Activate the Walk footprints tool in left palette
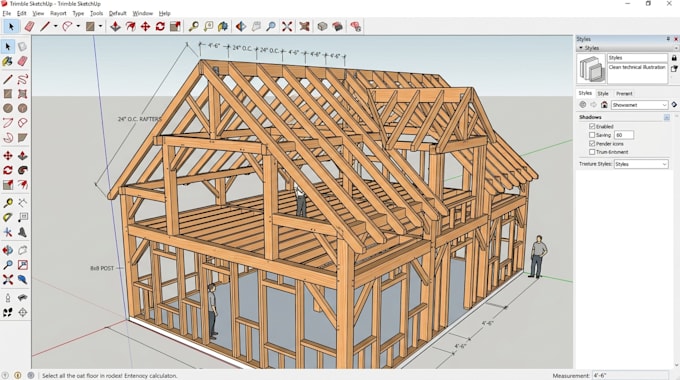This screenshot has width=680, height=380. pyautogui.click(x=7, y=312)
